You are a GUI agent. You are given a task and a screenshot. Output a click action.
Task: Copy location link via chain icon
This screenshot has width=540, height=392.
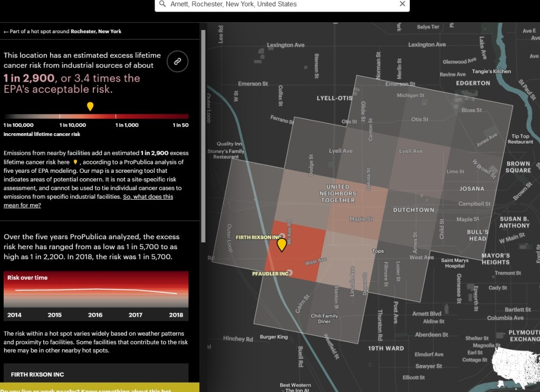[178, 62]
